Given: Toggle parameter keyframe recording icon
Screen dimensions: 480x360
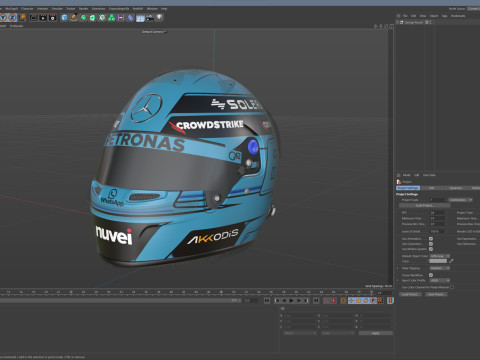Looking at the screenshot, I should tap(373, 301).
